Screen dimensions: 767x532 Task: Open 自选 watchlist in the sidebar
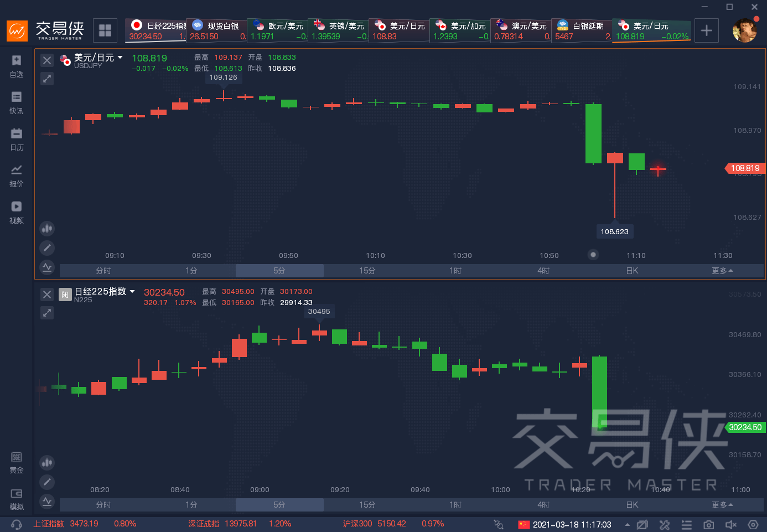(17, 66)
